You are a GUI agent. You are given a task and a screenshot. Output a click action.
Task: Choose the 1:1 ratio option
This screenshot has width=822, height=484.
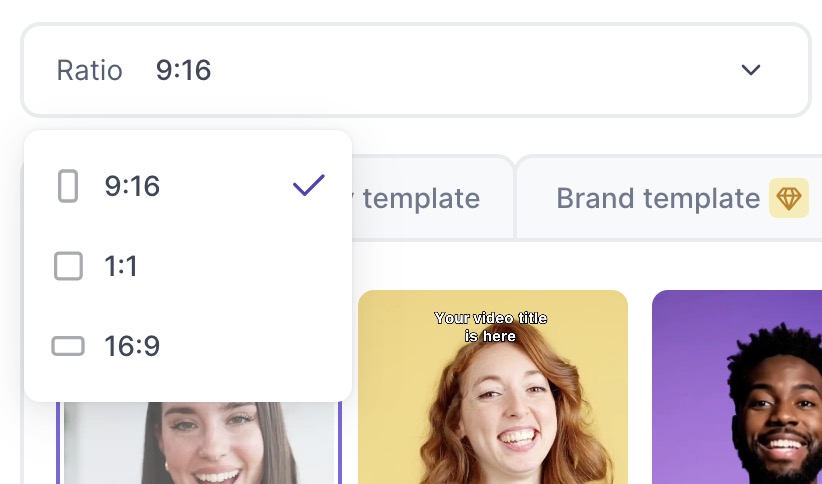pos(121,266)
